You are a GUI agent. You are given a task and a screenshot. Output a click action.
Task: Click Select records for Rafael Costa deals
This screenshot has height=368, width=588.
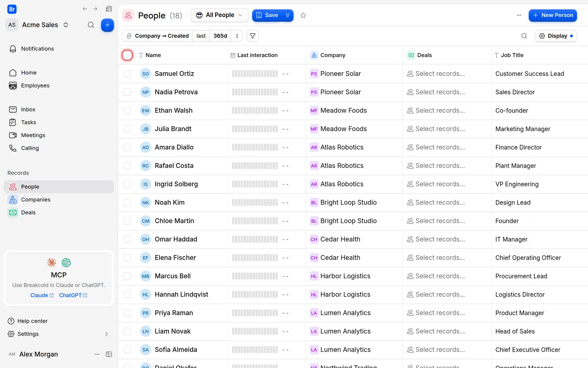436,166
